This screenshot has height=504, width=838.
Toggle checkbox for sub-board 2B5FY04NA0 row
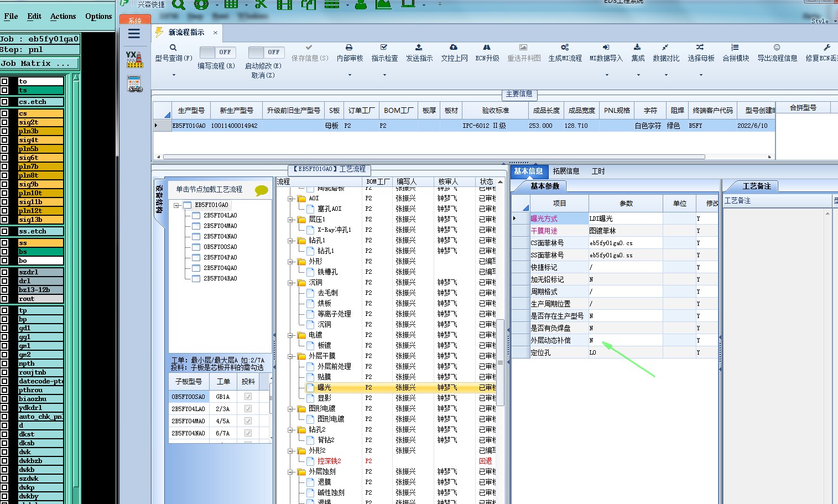tap(248, 433)
